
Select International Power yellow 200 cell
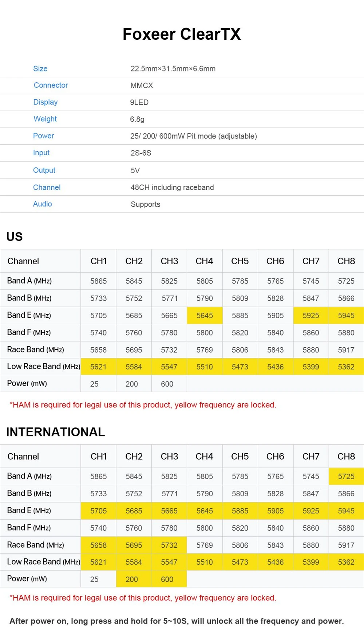click(134, 579)
